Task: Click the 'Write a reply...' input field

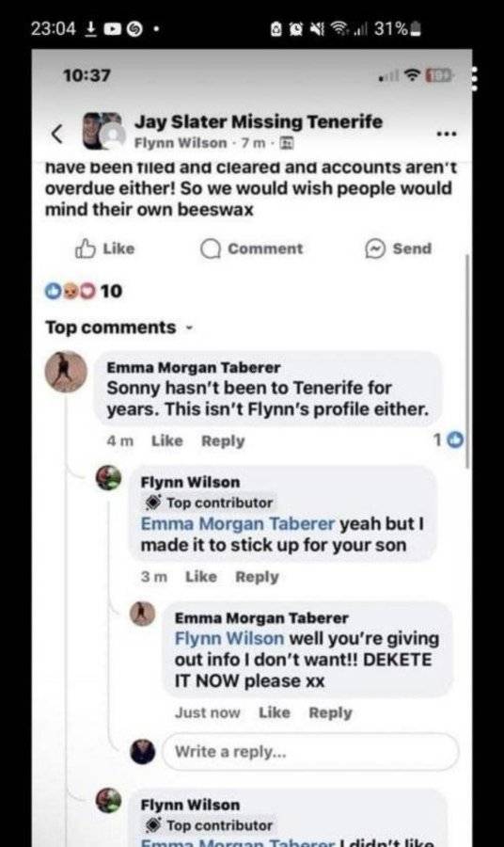Action: coord(310,751)
